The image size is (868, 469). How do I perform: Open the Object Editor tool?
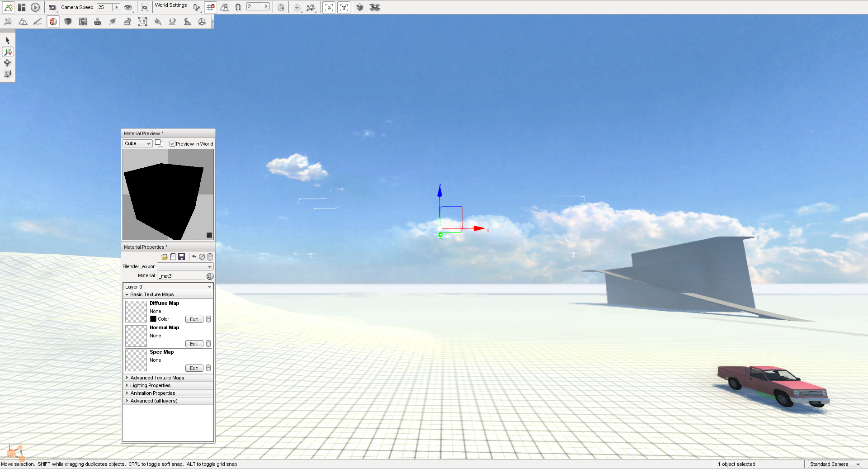(x=8, y=21)
